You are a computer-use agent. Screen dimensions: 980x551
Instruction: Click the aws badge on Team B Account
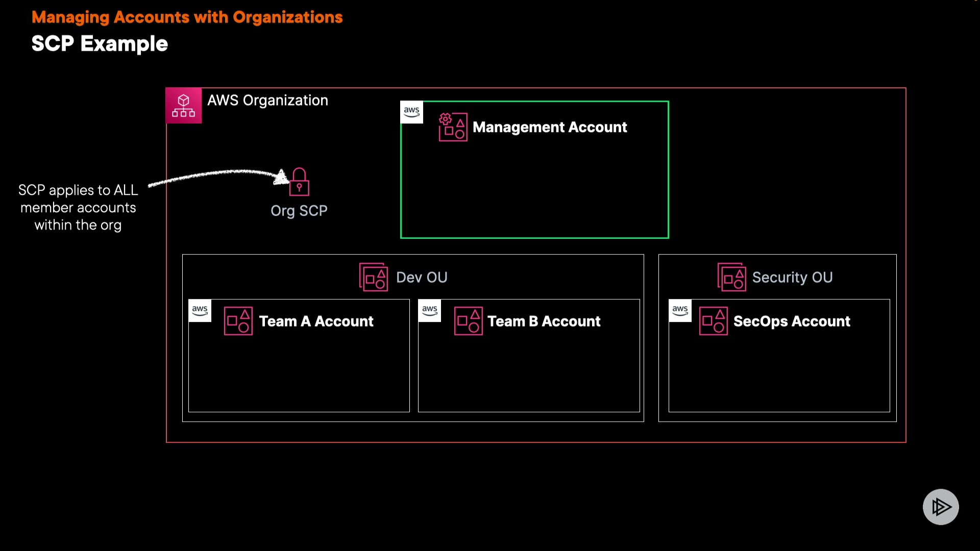click(x=429, y=310)
